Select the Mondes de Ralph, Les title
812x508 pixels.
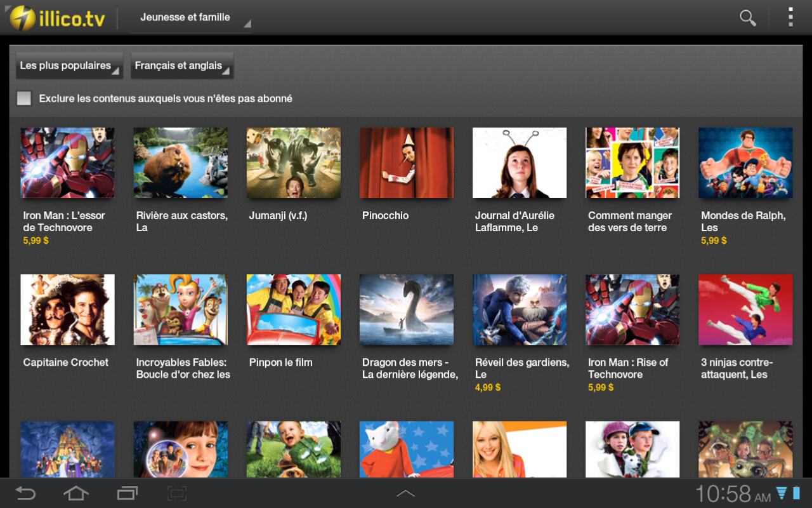pyautogui.click(x=743, y=222)
